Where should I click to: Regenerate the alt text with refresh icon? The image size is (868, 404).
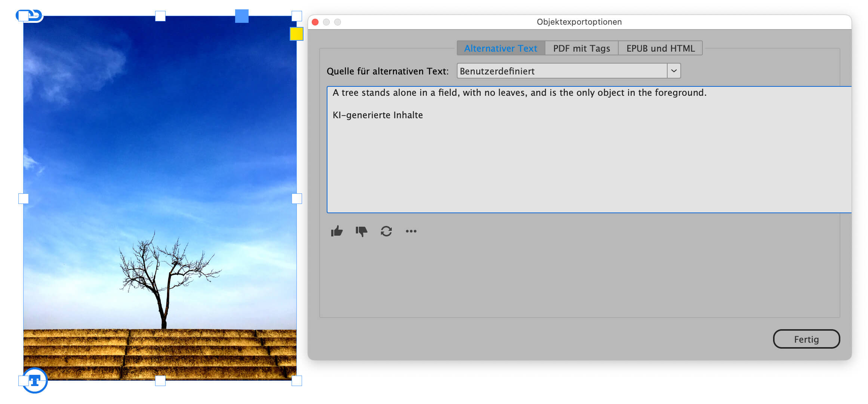pos(386,231)
